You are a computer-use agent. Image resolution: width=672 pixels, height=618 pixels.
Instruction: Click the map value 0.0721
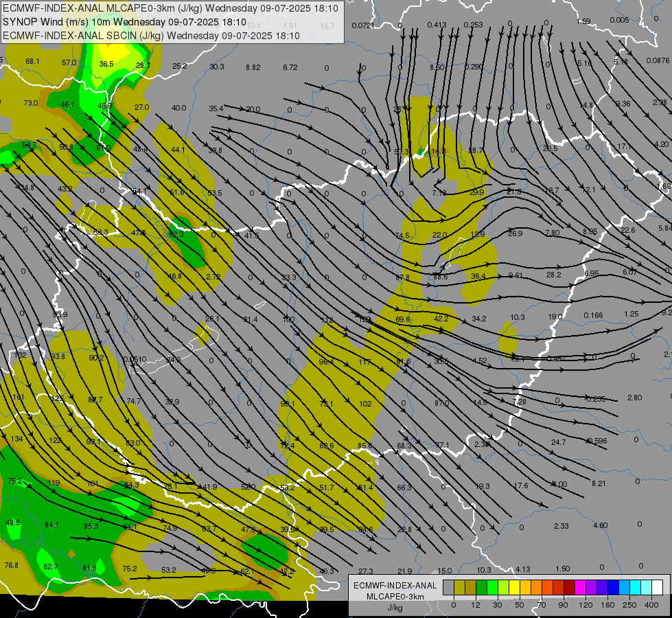pos(363,25)
